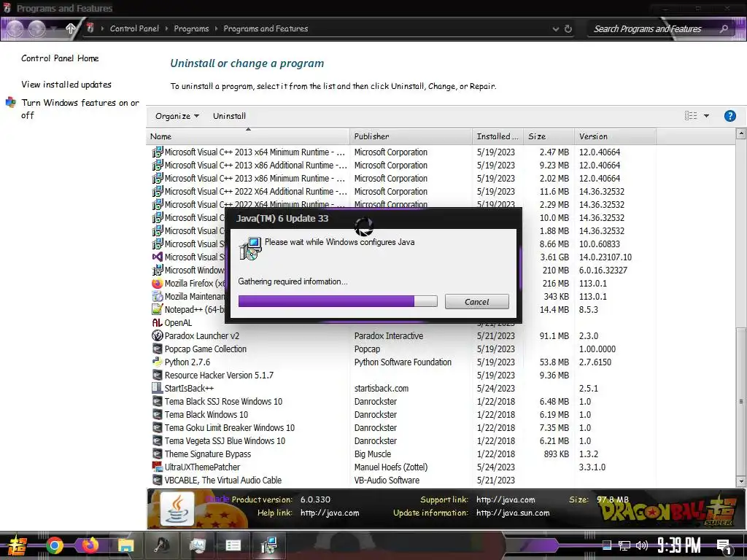Viewport: 747px width, 560px height.
Task: Click the http://java.sun.com update information
Action: click(513, 513)
